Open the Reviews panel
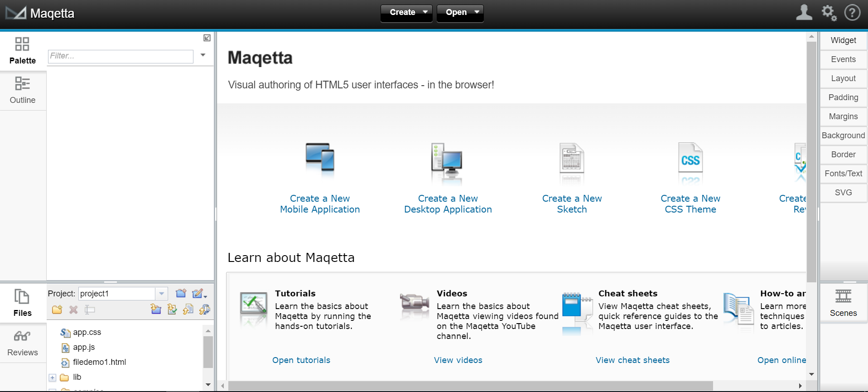 [23, 343]
